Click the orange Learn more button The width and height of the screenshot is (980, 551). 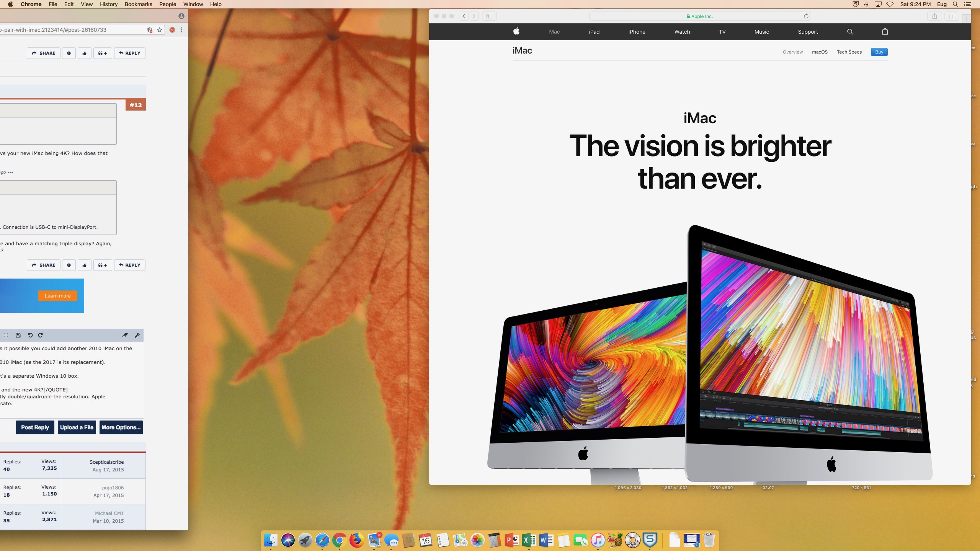(57, 296)
